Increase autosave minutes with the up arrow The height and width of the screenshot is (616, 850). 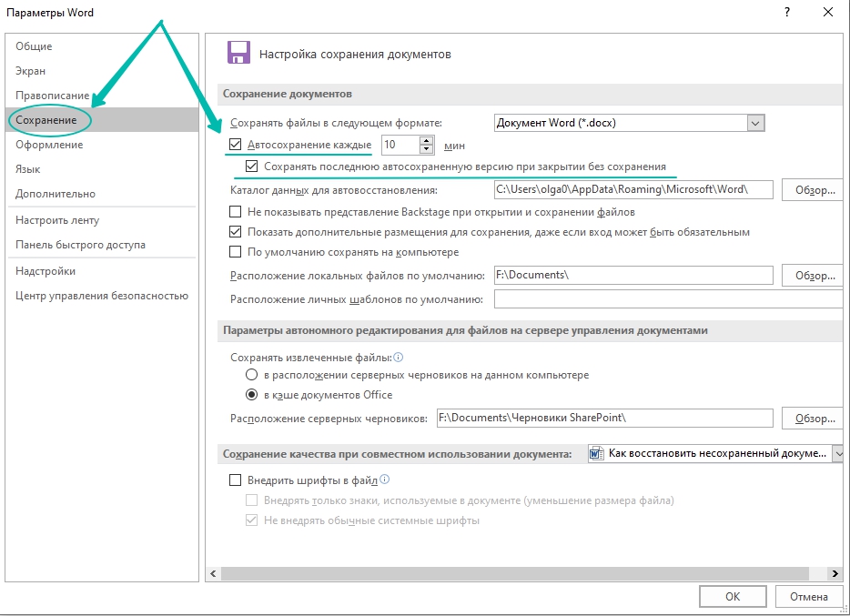[x=427, y=140]
